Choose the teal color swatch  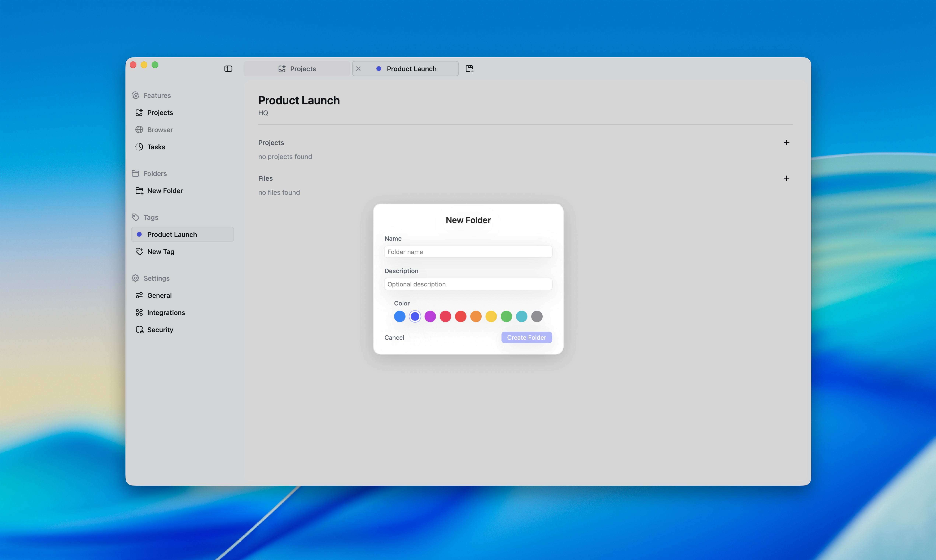(x=522, y=317)
